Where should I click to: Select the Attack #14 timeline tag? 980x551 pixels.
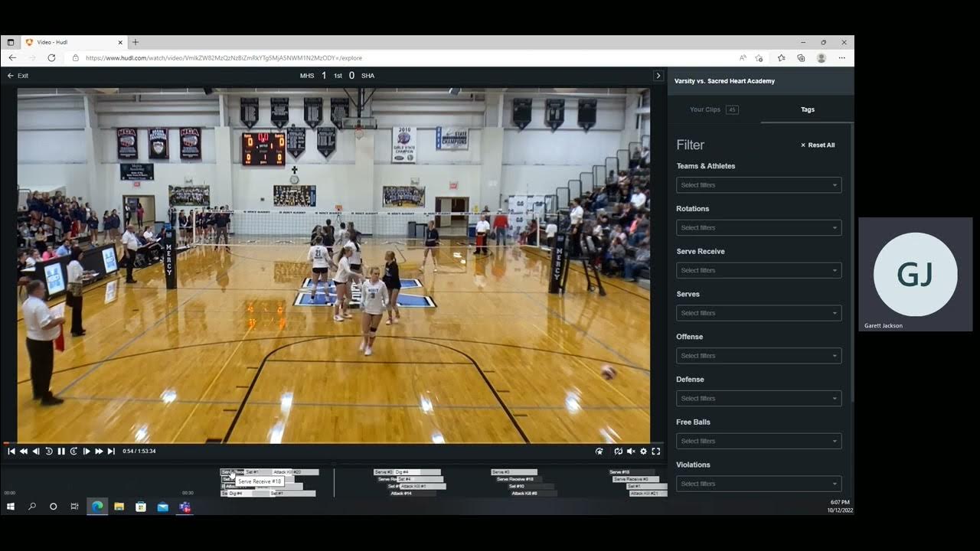[x=412, y=494]
